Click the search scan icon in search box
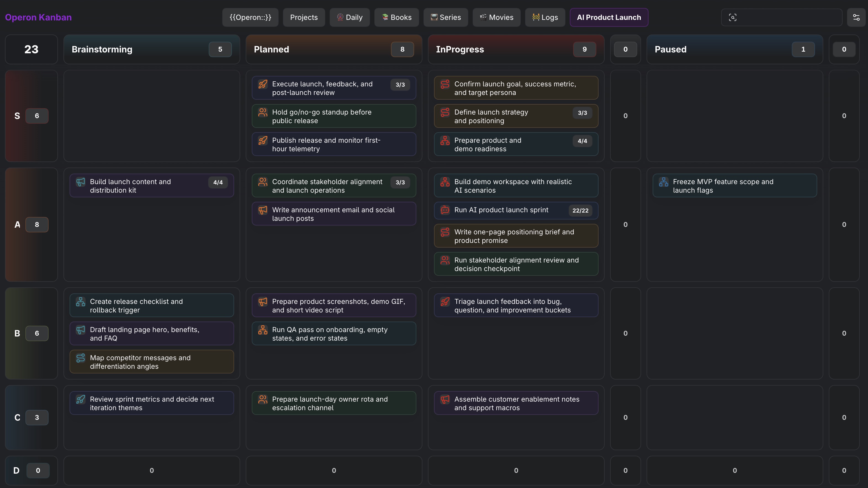 point(732,17)
